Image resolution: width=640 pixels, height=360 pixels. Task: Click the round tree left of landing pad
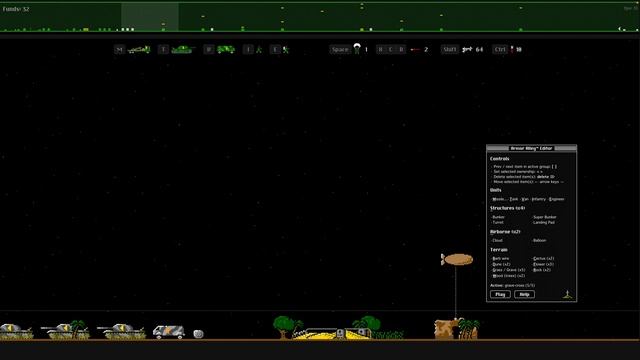[x=283, y=327]
